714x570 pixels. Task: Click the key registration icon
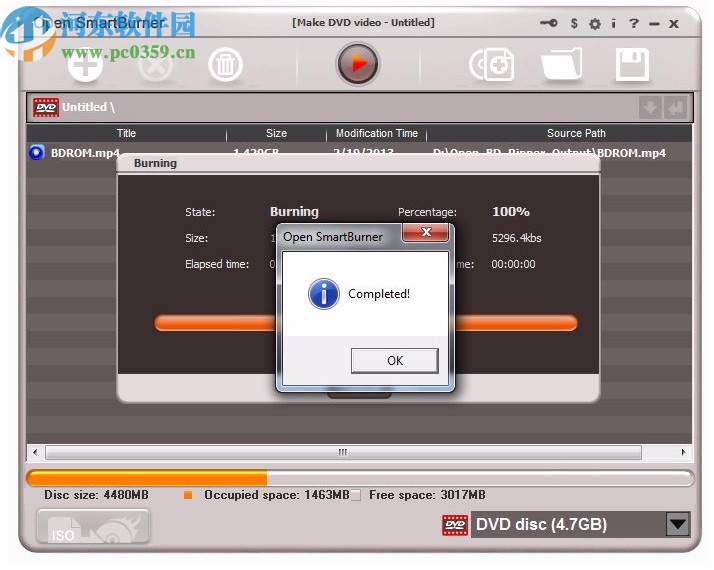549,23
